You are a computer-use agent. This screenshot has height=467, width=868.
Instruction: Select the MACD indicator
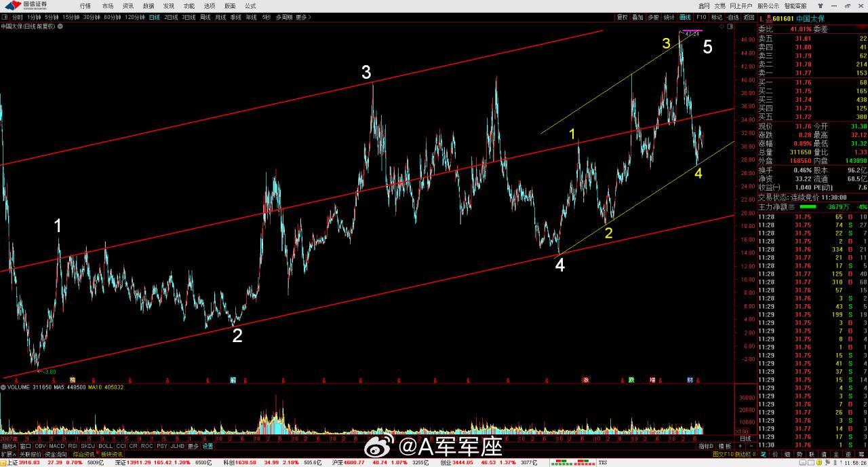coord(56,446)
